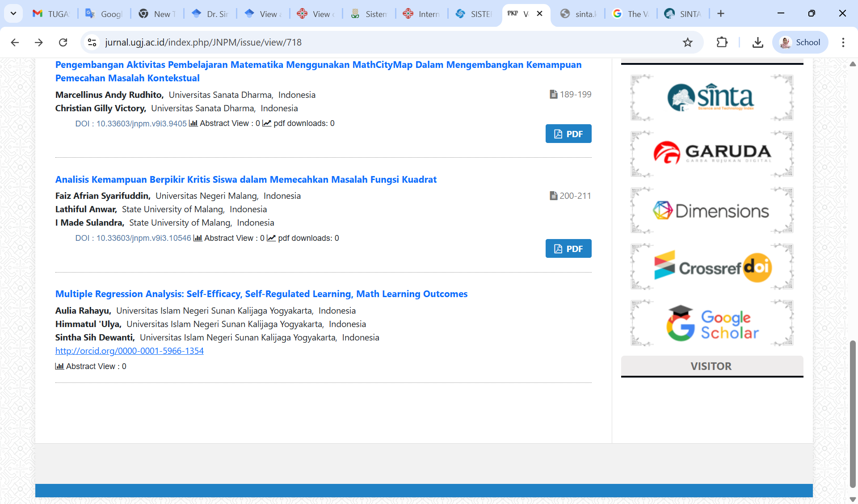This screenshot has width=858, height=504.
Task: Open a new tab with plus icon
Action: [720, 13]
